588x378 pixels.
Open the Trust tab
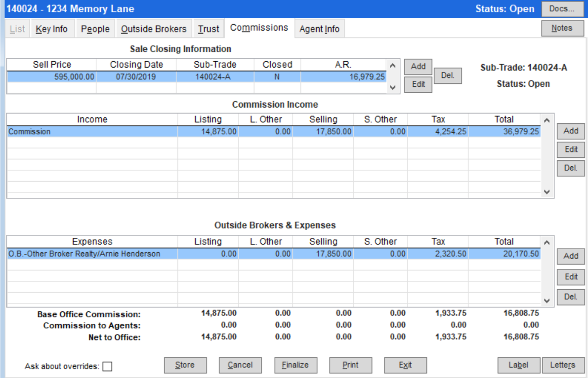(208, 29)
